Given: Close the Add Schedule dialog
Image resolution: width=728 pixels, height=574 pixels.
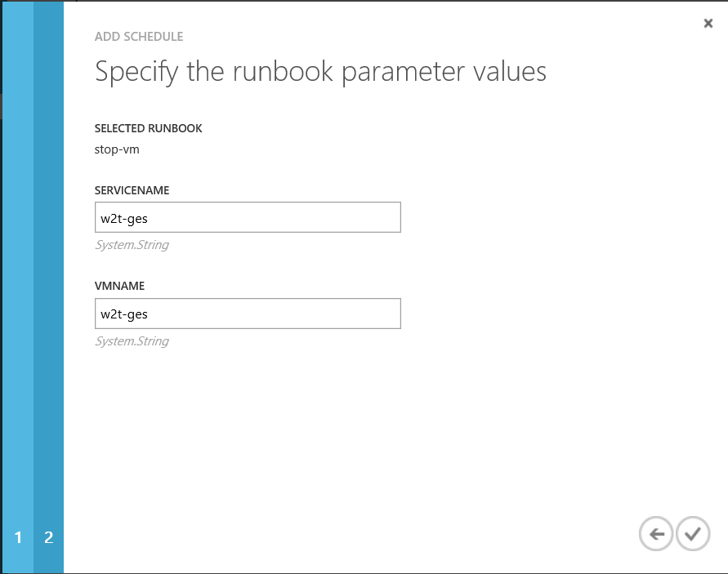Looking at the screenshot, I should [x=708, y=23].
